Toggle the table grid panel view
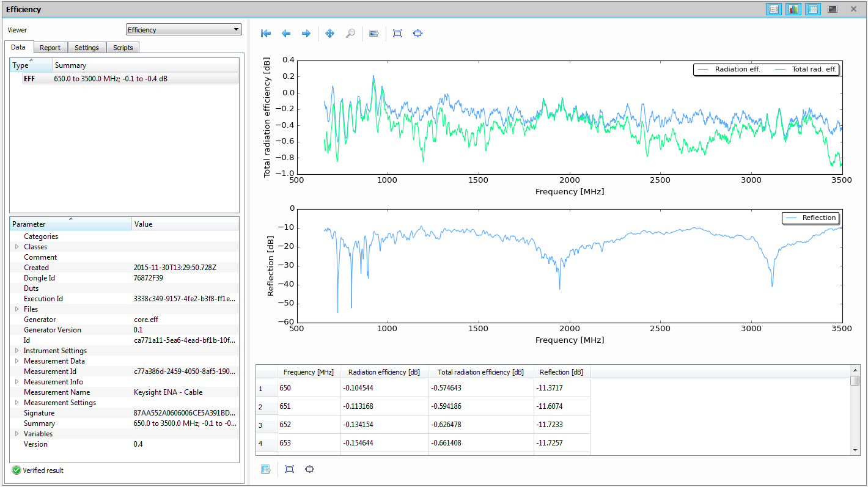 pyautogui.click(x=813, y=9)
